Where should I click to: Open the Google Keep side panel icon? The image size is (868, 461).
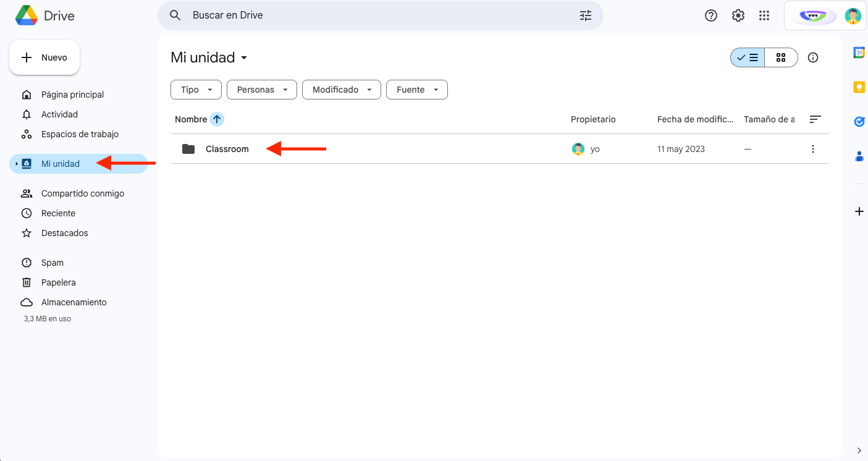click(859, 87)
